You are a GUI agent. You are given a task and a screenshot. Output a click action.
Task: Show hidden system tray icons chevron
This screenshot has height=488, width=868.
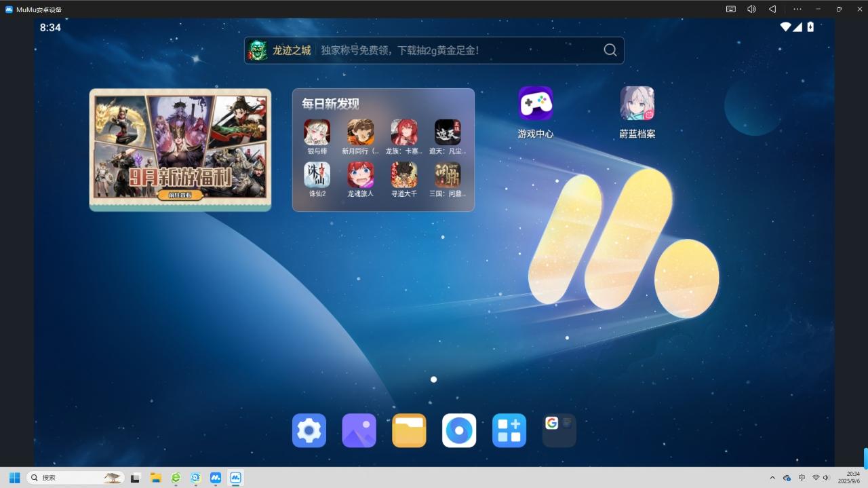point(772,478)
